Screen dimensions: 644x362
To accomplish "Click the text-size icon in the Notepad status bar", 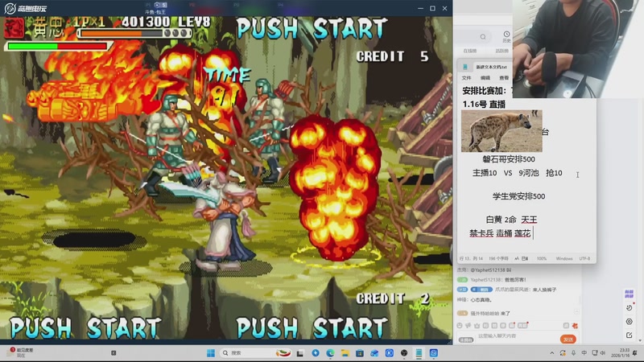I will 517,258.
